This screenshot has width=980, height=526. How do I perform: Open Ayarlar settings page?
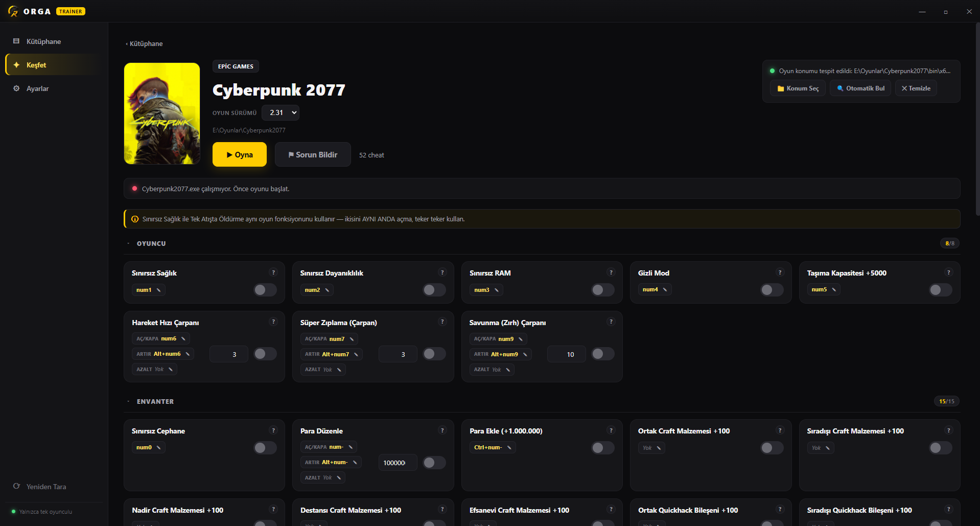(54, 88)
